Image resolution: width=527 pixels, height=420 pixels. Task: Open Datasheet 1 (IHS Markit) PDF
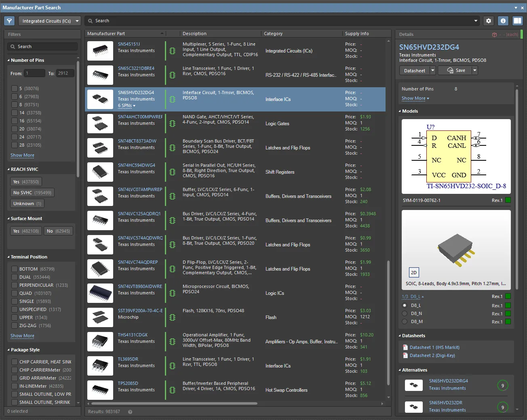click(434, 347)
